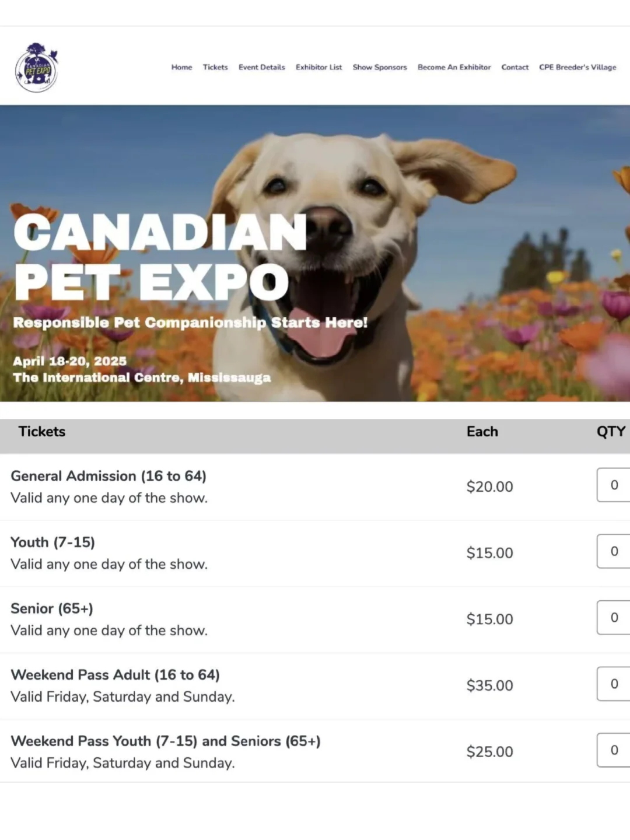630x840 pixels.
Task: Click the Canadian Pet Expo hero banner
Action: point(315,253)
